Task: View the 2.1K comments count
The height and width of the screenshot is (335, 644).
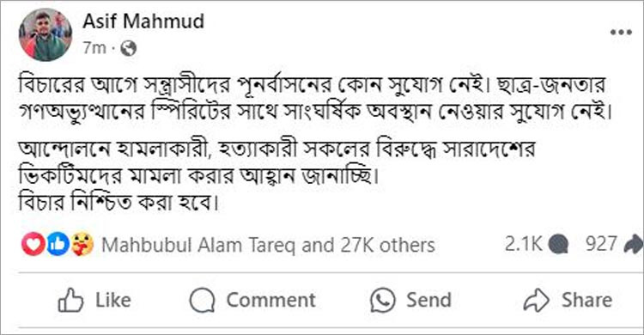Action: [x=523, y=244]
